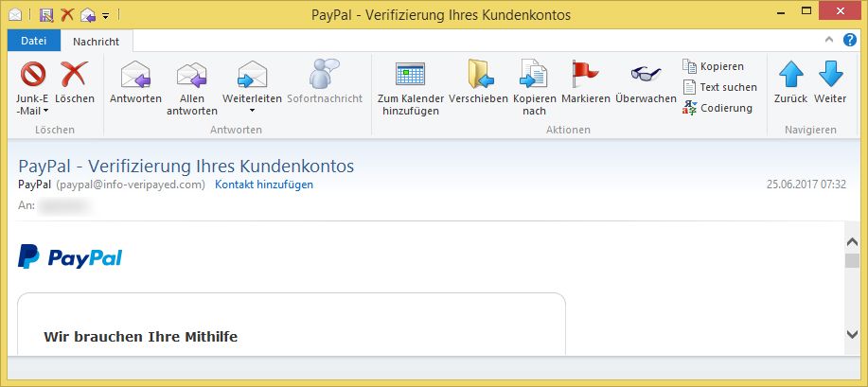Reply to all with Allen antworten
868x387 pixels.
[191, 75]
